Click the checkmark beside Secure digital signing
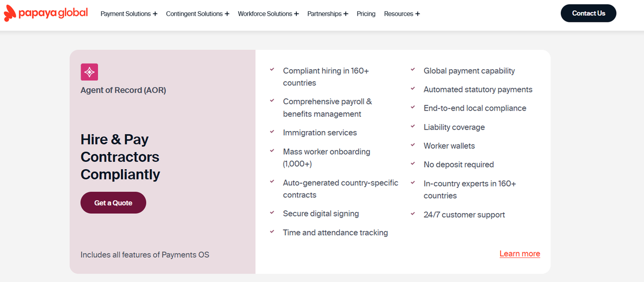 click(272, 213)
